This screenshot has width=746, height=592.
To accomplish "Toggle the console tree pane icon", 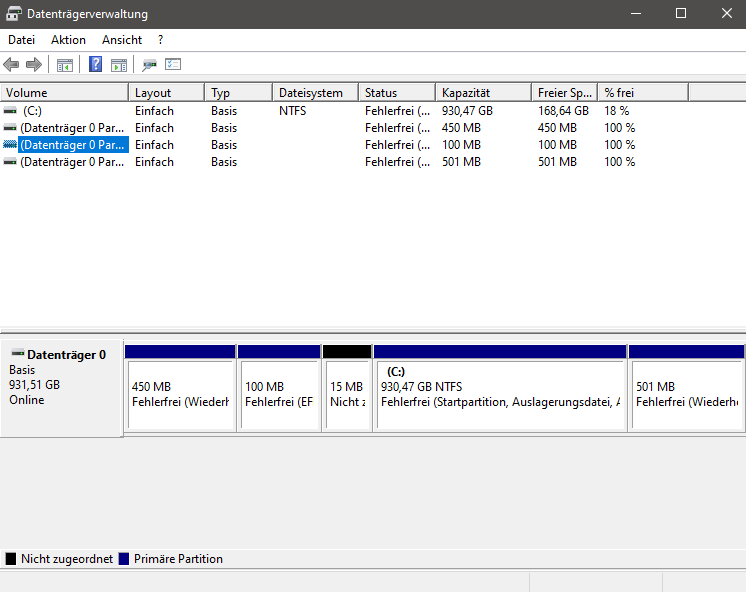I will (x=65, y=65).
